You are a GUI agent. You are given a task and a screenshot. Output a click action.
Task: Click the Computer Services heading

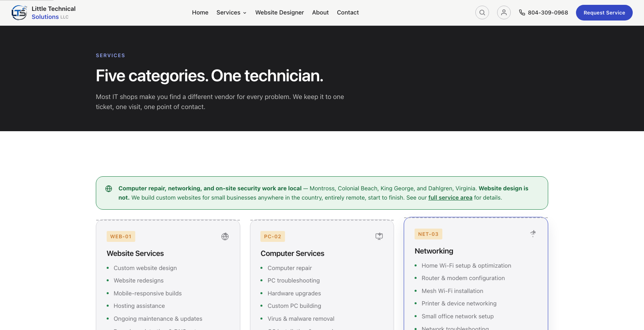(292, 254)
